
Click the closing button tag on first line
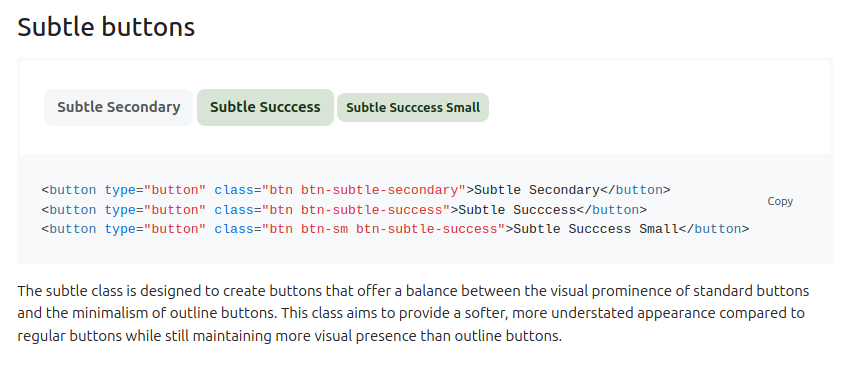(x=635, y=190)
